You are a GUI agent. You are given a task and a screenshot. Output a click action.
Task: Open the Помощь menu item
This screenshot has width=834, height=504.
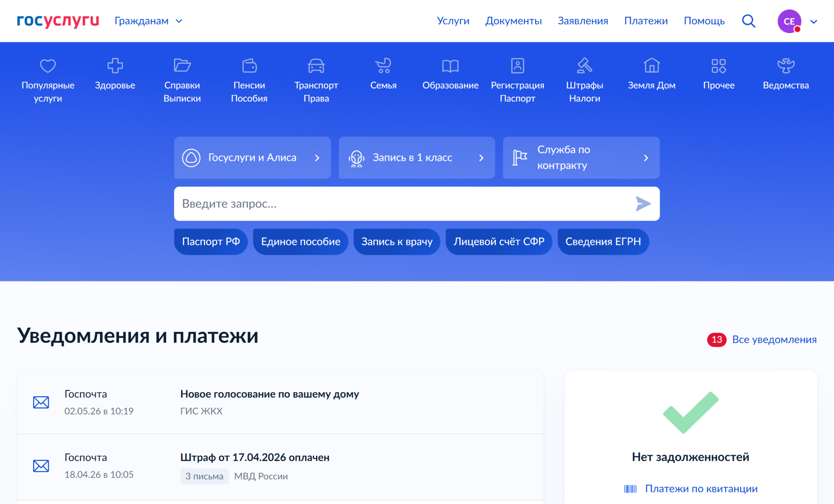704,21
